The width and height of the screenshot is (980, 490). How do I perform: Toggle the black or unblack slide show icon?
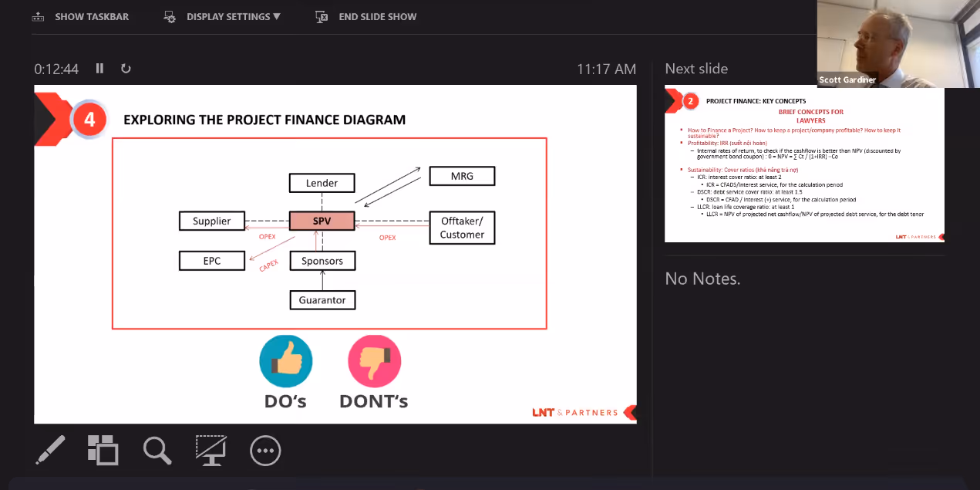[210, 450]
